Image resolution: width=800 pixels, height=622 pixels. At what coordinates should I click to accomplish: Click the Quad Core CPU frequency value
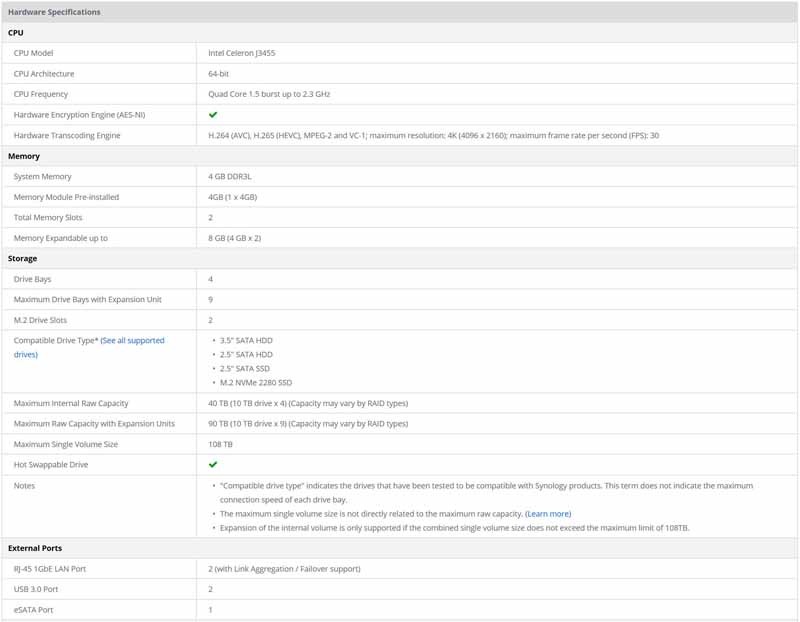point(268,94)
